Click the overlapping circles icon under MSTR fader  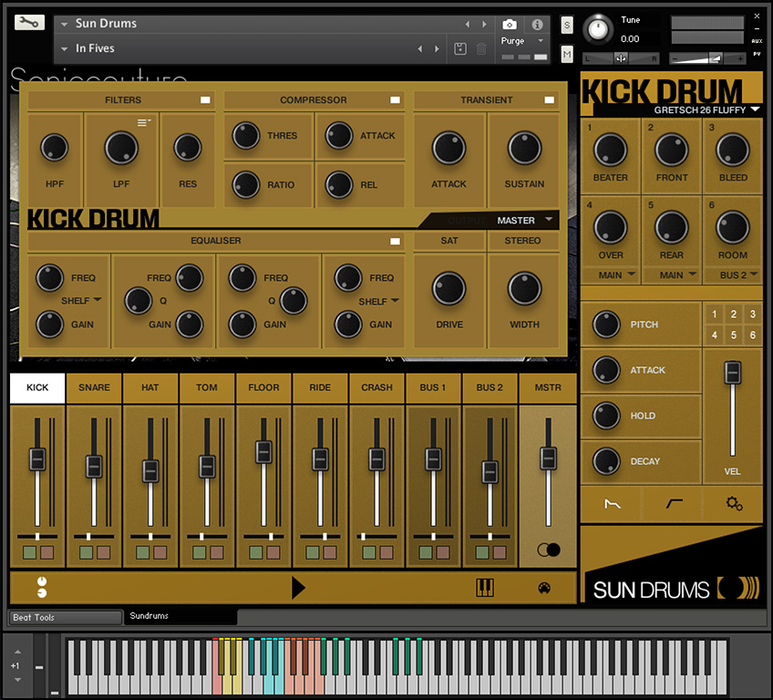[549, 550]
